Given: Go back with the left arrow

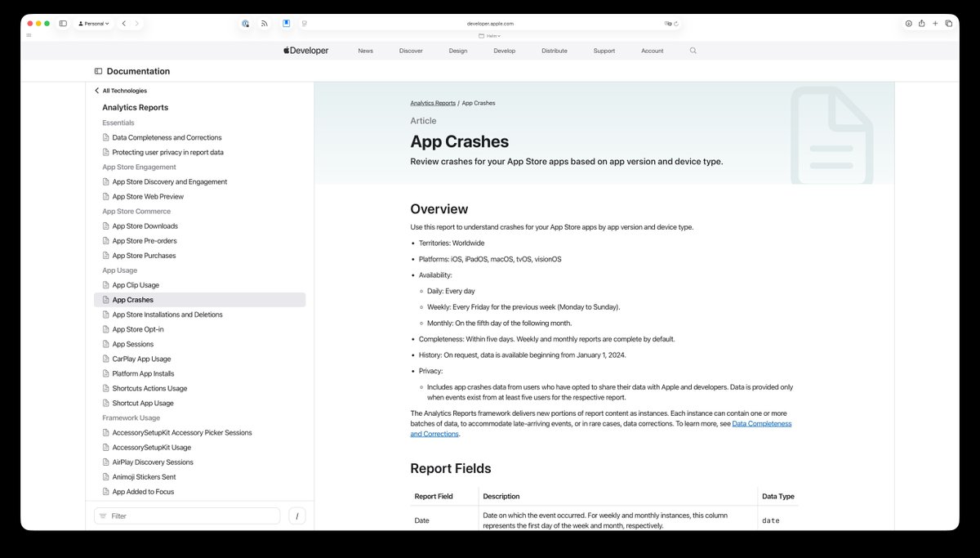Looking at the screenshot, I should [x=124, y=24].
